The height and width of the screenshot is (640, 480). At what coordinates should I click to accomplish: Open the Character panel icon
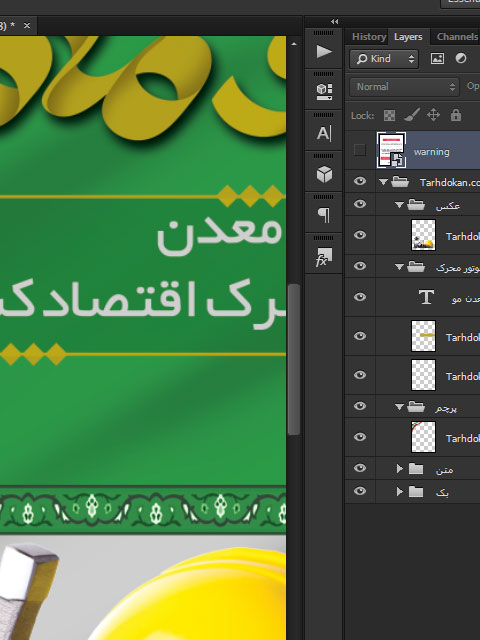point(324,133)
